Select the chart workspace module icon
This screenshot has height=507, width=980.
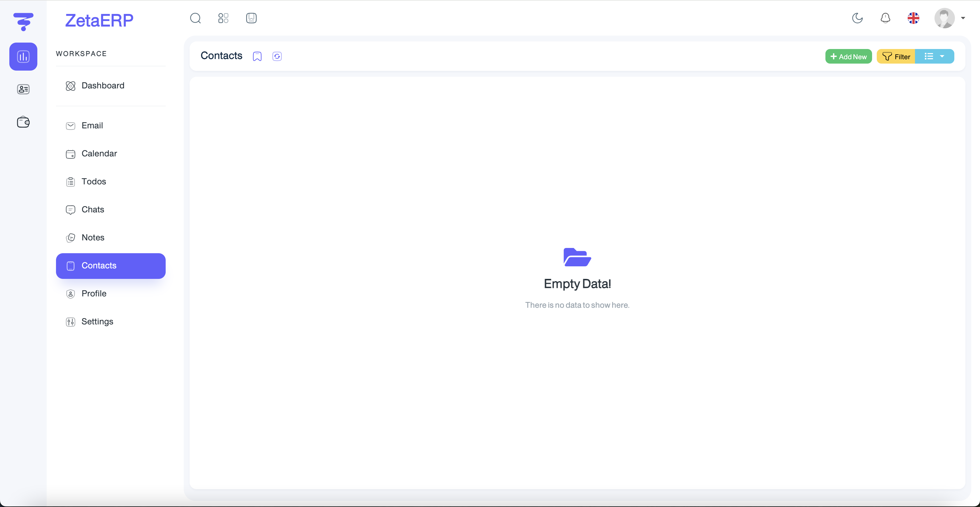[23, 57]
